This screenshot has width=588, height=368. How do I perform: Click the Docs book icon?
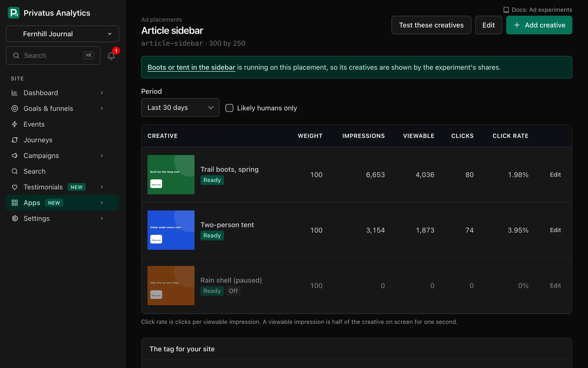pos(506,10)
